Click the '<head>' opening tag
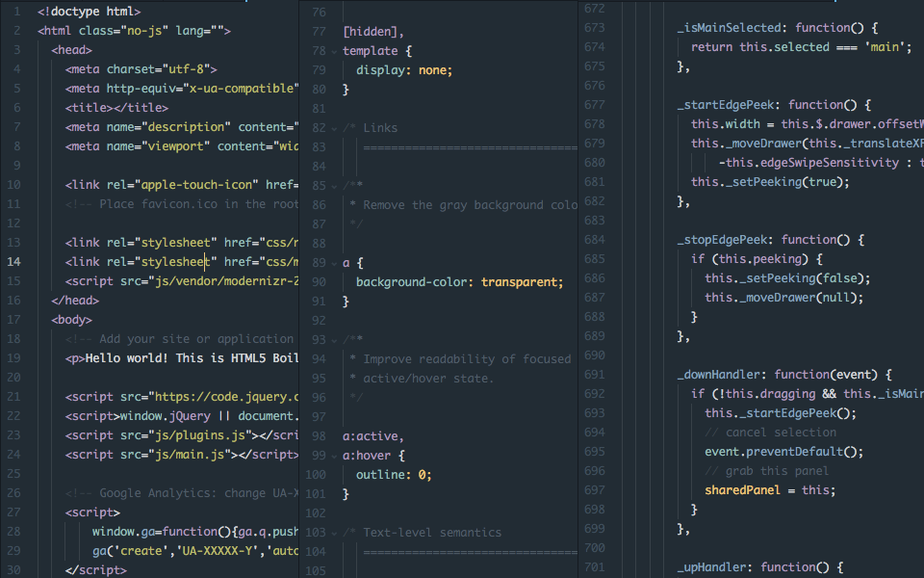Viewport: 924px width, 578px height. pos(72,50)
